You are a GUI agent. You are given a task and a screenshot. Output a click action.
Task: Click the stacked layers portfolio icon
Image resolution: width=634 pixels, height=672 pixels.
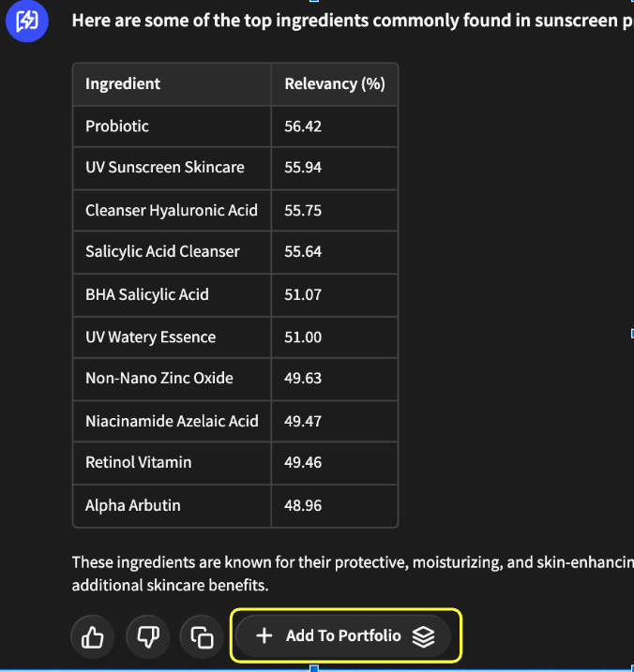click(424, 636)
